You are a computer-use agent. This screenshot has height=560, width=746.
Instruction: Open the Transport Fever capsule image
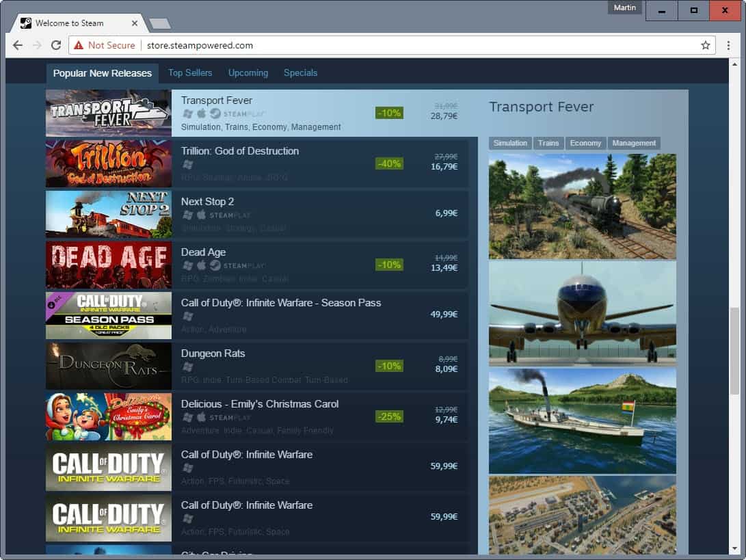click(x=109, y=114)
